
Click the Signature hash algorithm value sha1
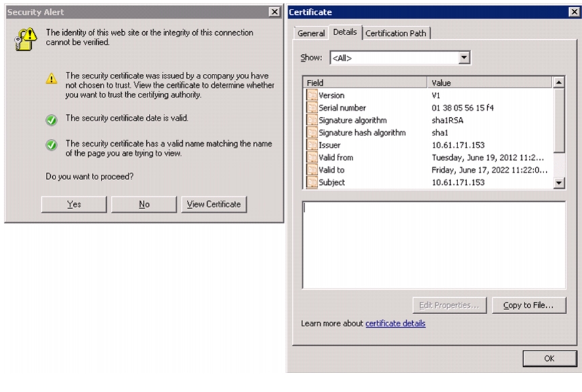tap(440, 133)
